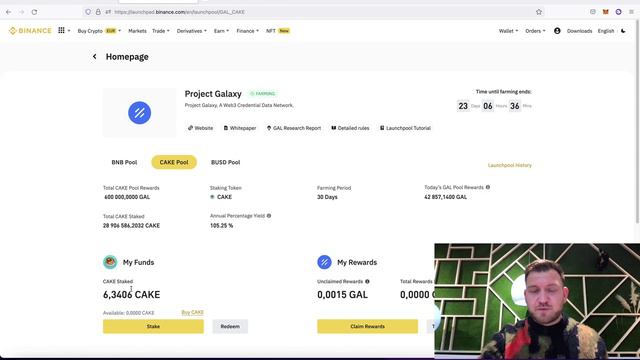Expand the Trade menu
Screen dimensions: 640x360
160,31
